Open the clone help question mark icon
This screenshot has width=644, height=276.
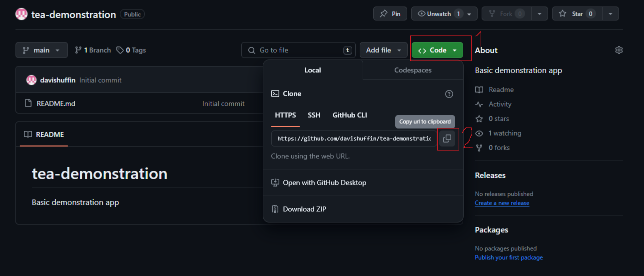click(x=449, y=94)
